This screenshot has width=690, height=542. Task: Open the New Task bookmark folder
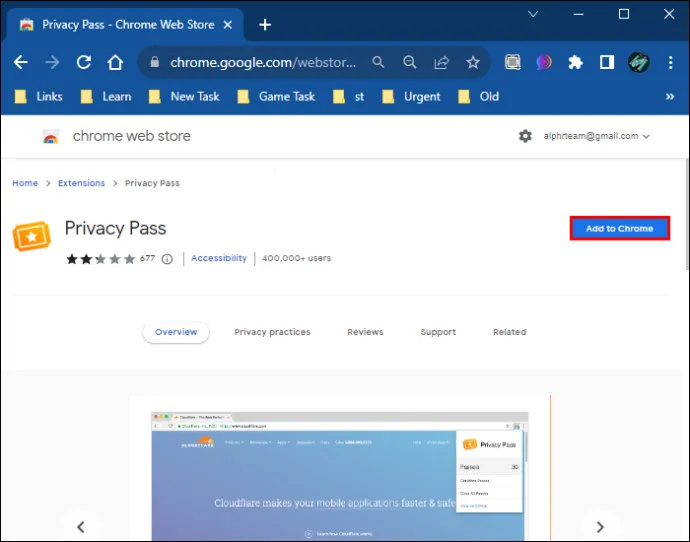click(x=184, y=96)
